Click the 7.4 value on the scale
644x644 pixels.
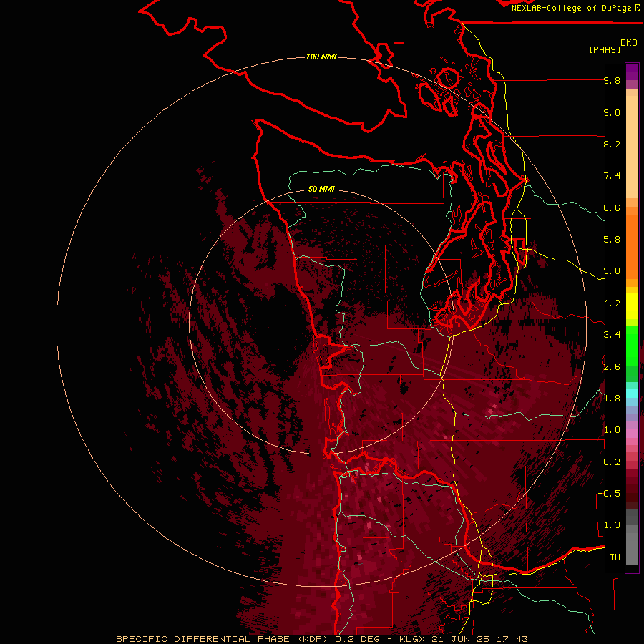[x=612, y=176]
